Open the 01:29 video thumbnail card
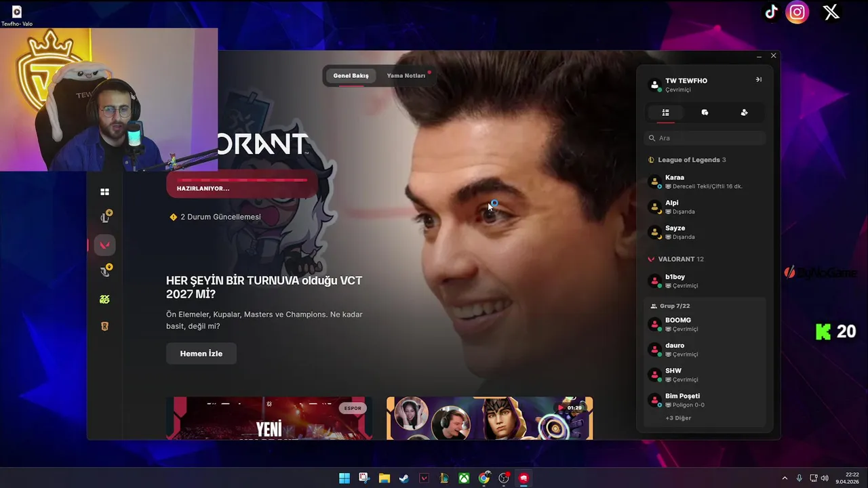Screen dimensions: 868x488 click(490, 418)
